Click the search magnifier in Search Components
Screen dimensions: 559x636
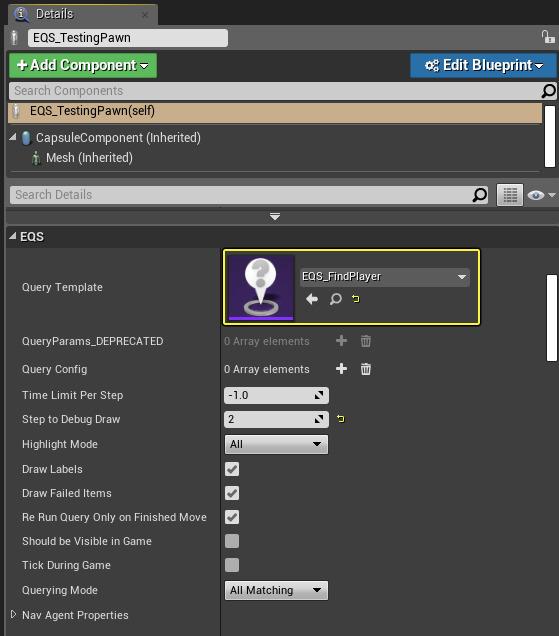click(x=548, y=91)
